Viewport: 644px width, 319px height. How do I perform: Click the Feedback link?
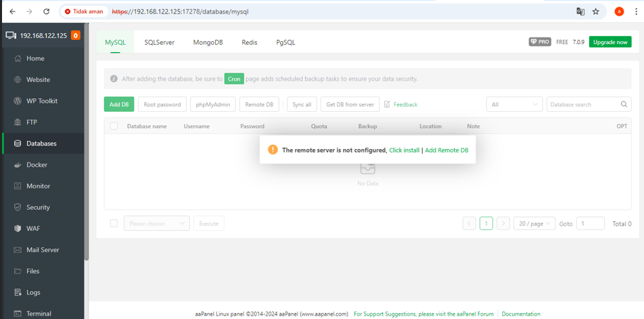[x=405, y=104]
